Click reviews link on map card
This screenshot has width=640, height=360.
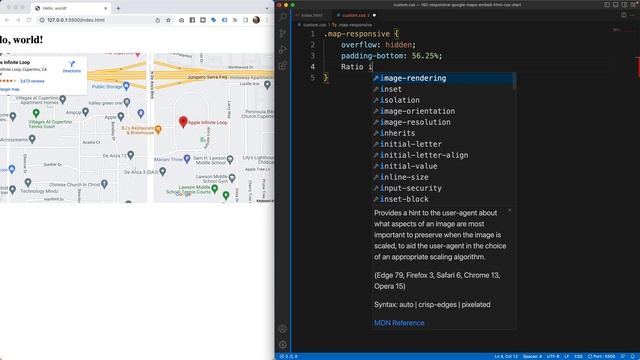pyautogui.click(x=32, y=81)
